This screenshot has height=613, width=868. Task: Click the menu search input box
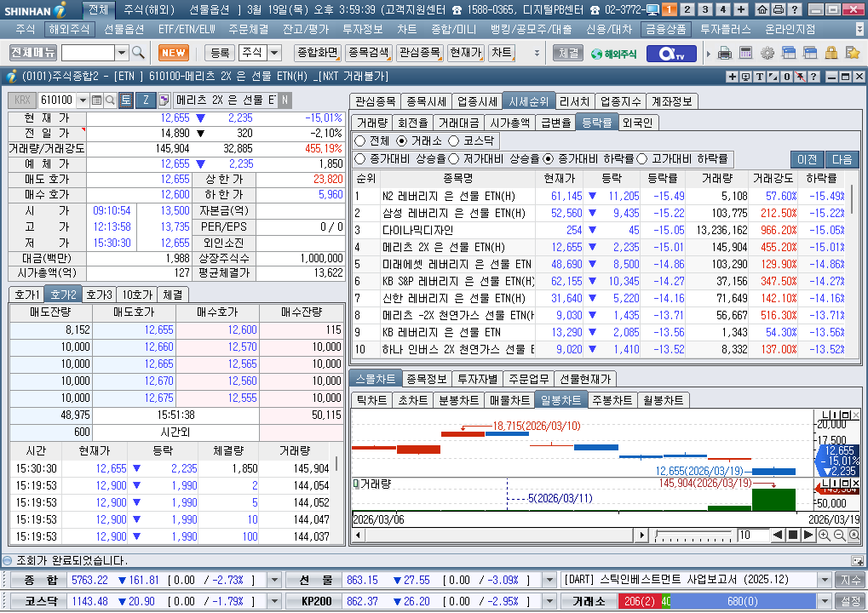pyautogui.click(x=88, y=53)
